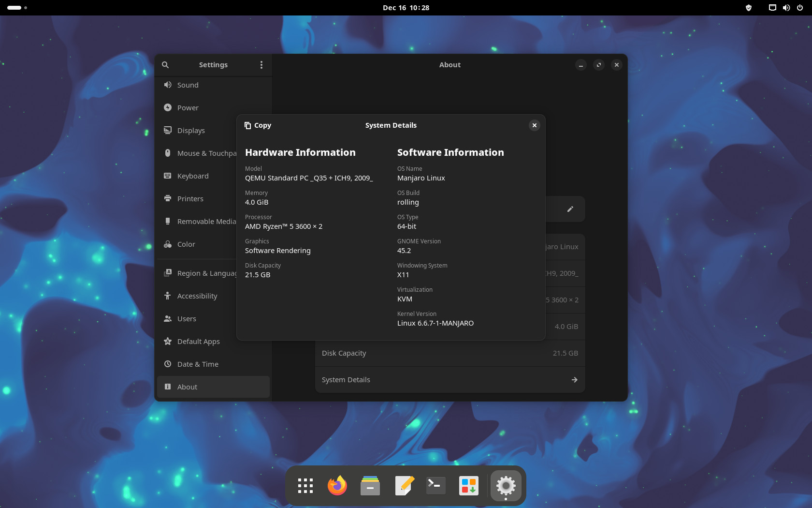Click the power icon in top bar
Viewport: 812px width, 508px height.
pyautogui.click(x=800, y=8)
